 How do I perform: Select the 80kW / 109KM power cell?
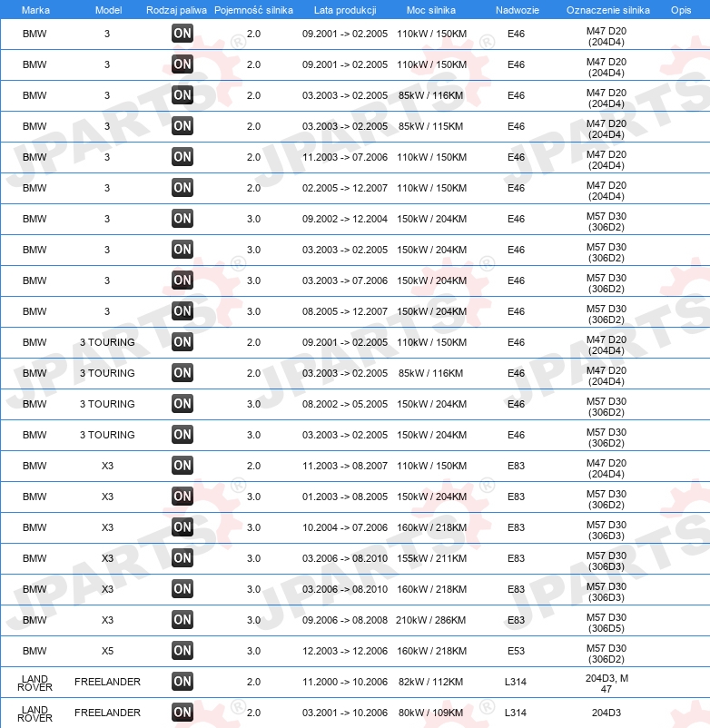pos(431,713)
